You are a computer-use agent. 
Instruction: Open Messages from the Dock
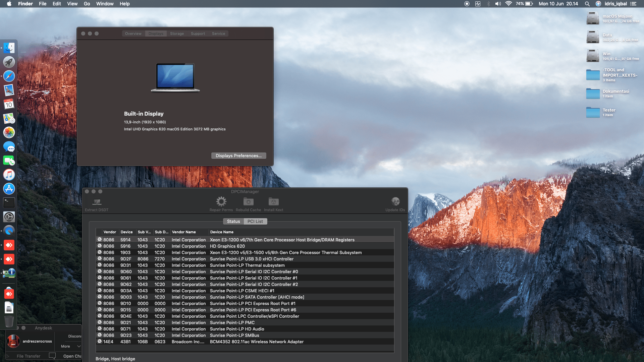[9, 147]
